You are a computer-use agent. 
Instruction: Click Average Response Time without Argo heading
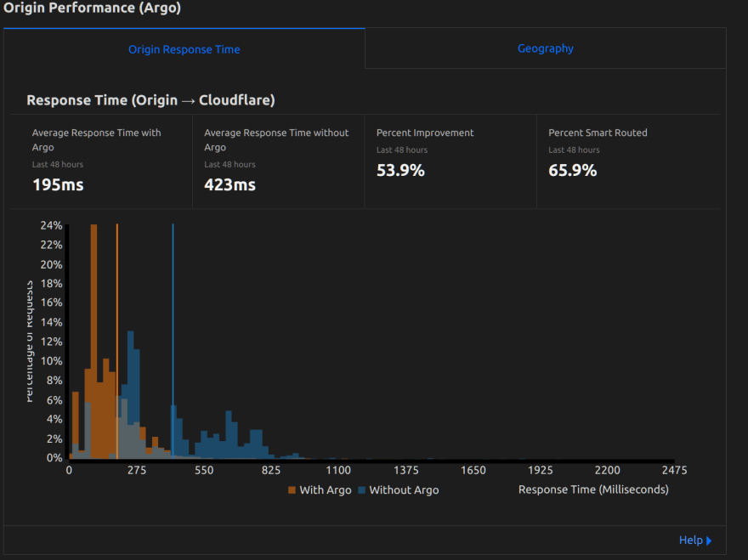click(276, 139)
